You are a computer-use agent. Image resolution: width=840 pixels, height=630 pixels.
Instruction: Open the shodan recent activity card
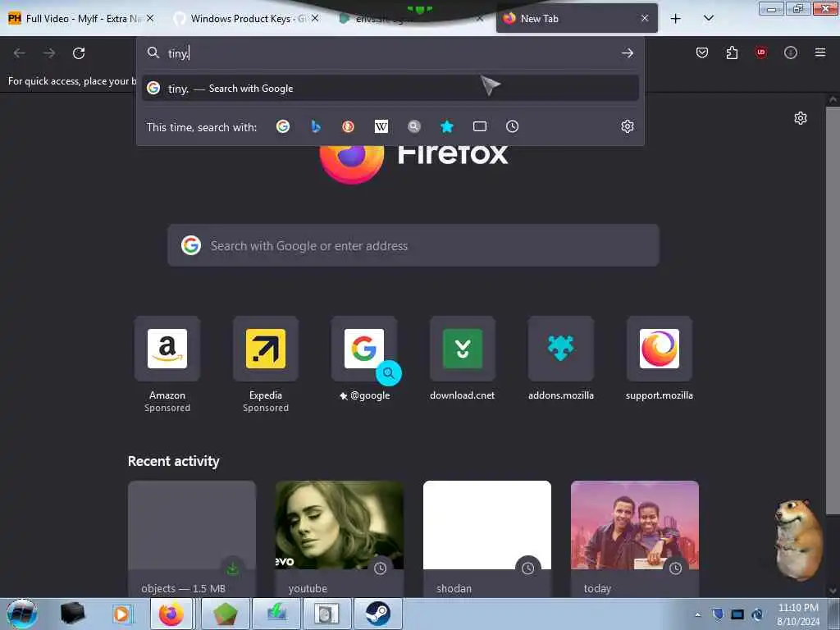point(487,539)
